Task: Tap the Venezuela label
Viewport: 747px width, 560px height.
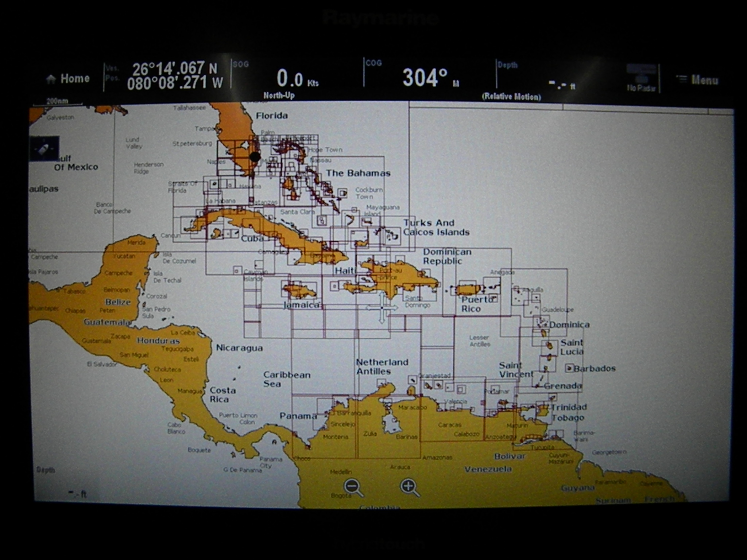Action: click(488, 469)
